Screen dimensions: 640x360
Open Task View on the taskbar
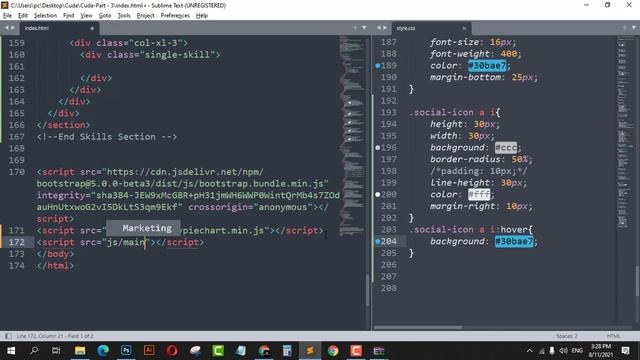[56, 351]
